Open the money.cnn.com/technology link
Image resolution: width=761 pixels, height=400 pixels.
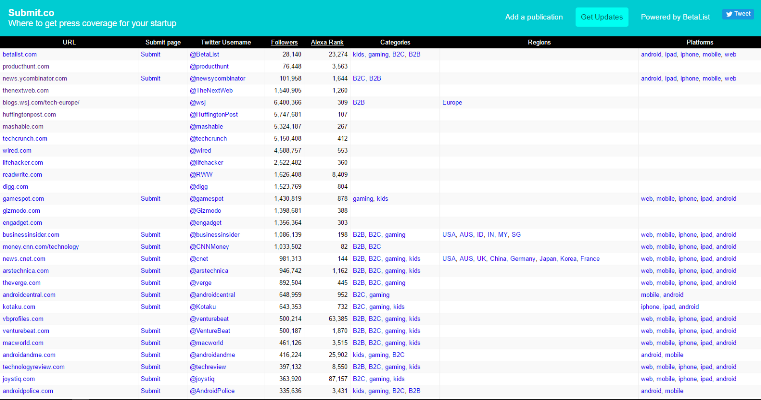coord(41,247)
